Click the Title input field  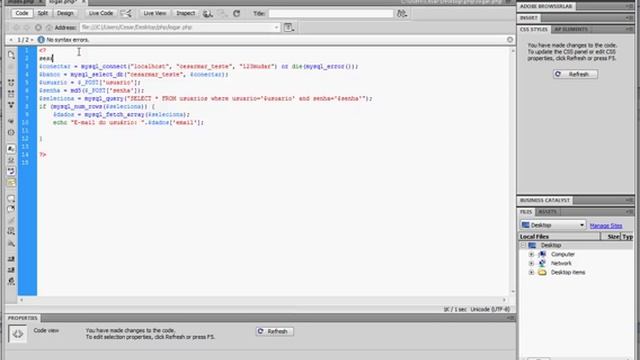coord(331,13)
